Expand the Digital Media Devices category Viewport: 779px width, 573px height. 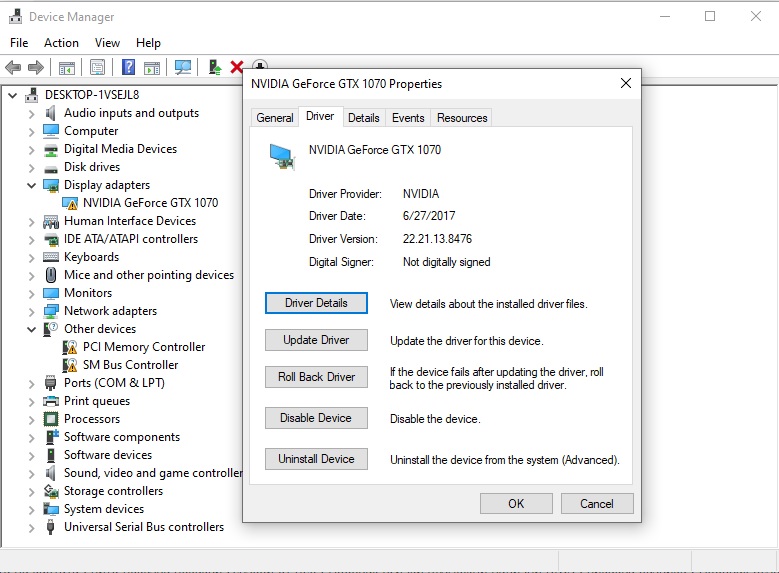tap(31, 150)
